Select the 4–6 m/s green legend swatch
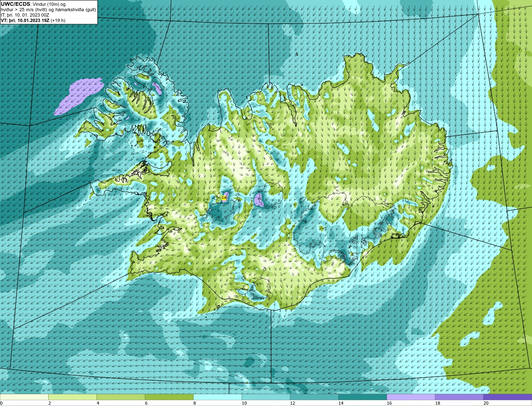Screen dimensions: 532x406 [x=121, y=397]
